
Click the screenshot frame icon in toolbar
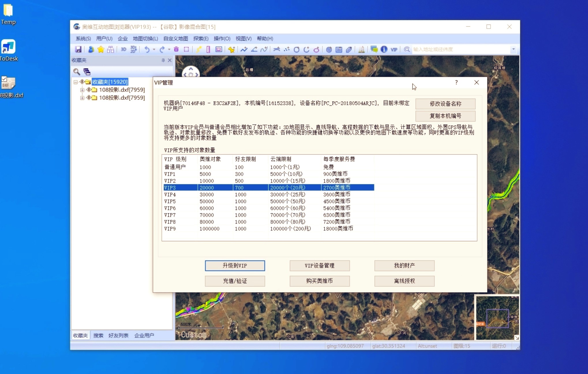(x=219, y=49)
